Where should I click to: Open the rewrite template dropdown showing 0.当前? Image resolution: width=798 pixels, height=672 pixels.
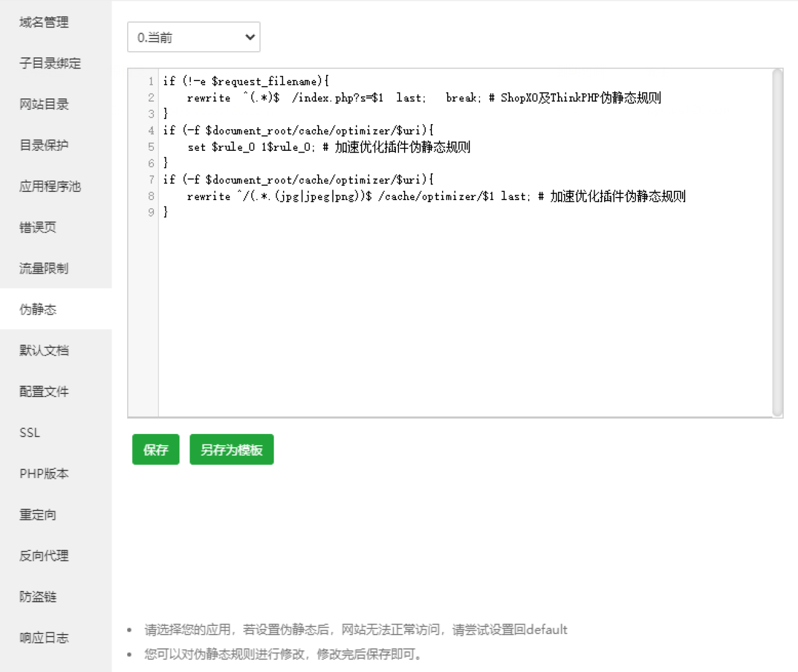pos(193,37)
